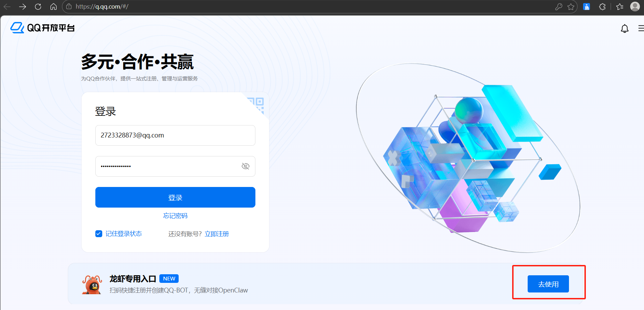Open the hamburger menu on the page
644x310 pixels.
click(x=641, y=28)
